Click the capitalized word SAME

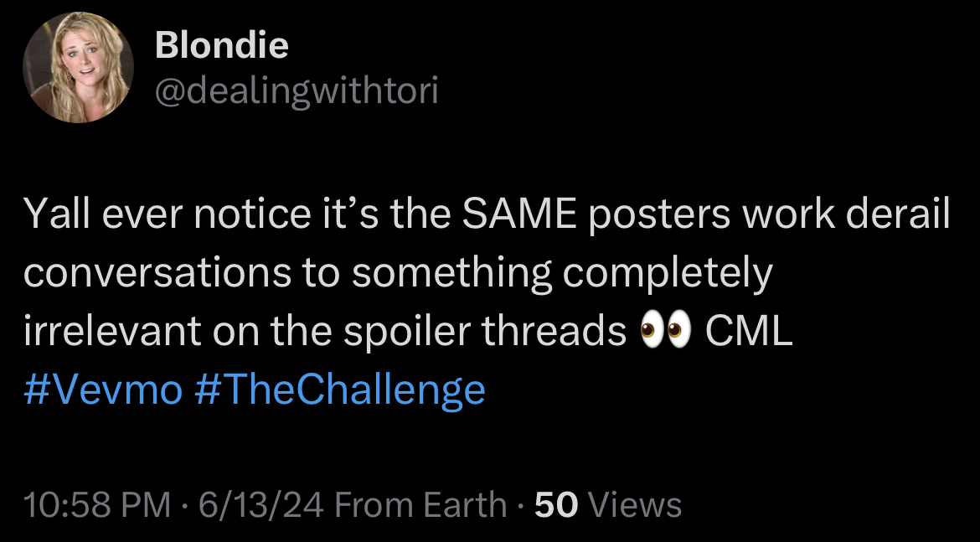(x=520, y=213)
